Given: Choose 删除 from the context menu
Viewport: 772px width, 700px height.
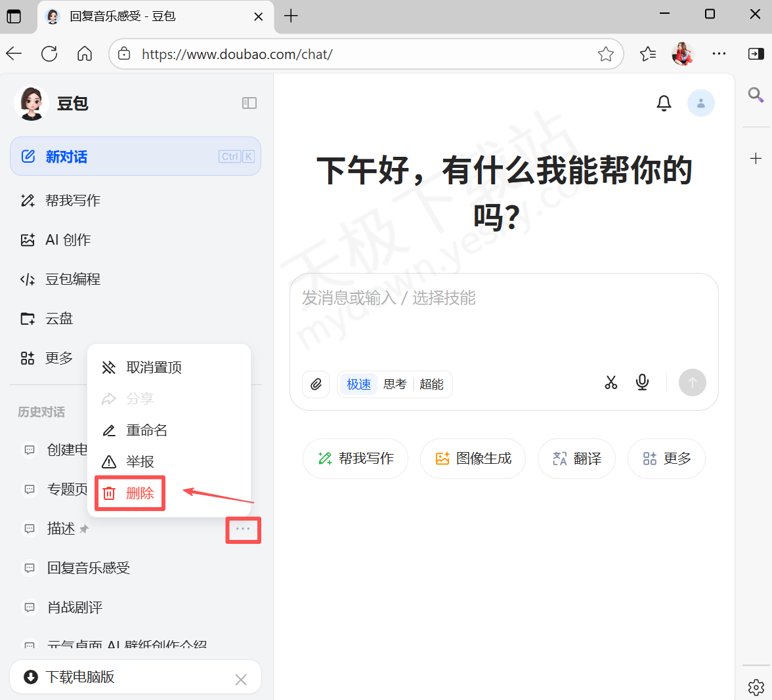Looking at the screenshot, I should tap(140, 493).
